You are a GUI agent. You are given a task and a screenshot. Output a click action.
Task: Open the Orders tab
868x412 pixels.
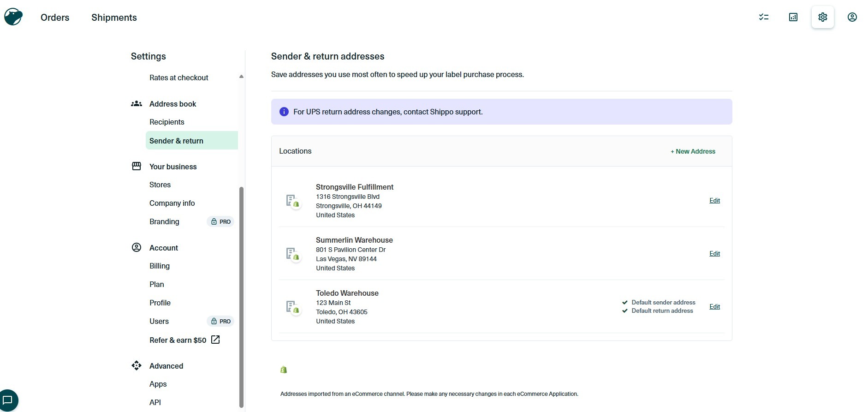55,18
